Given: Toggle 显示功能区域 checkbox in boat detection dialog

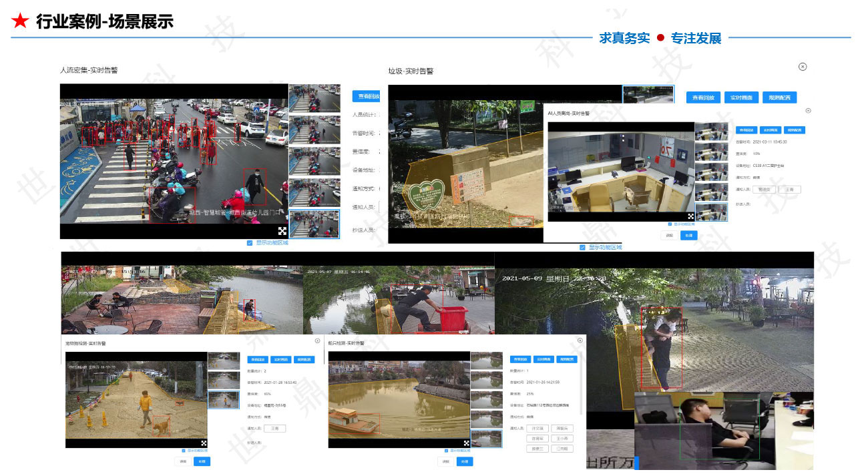Looking at the screenshot, I should pyautogui.click(x=445, y=451).
